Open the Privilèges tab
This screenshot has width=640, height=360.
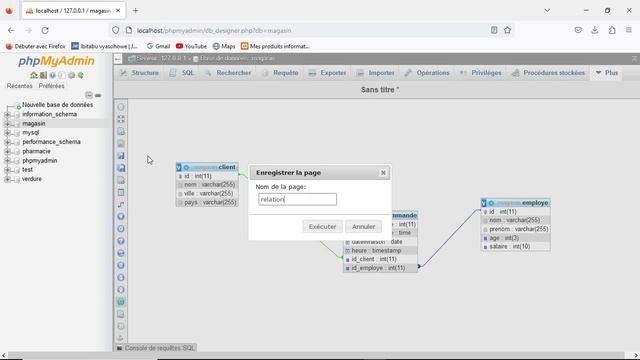[480, 73]
